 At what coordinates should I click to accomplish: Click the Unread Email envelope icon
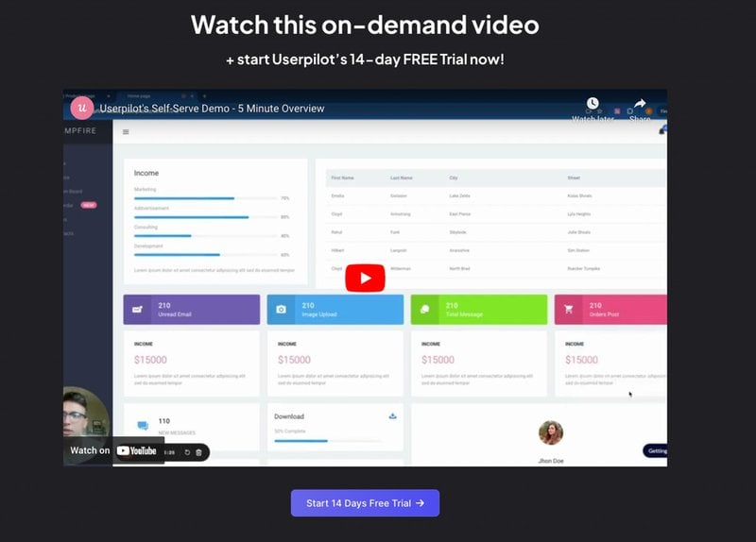click(x=137, y=310)
